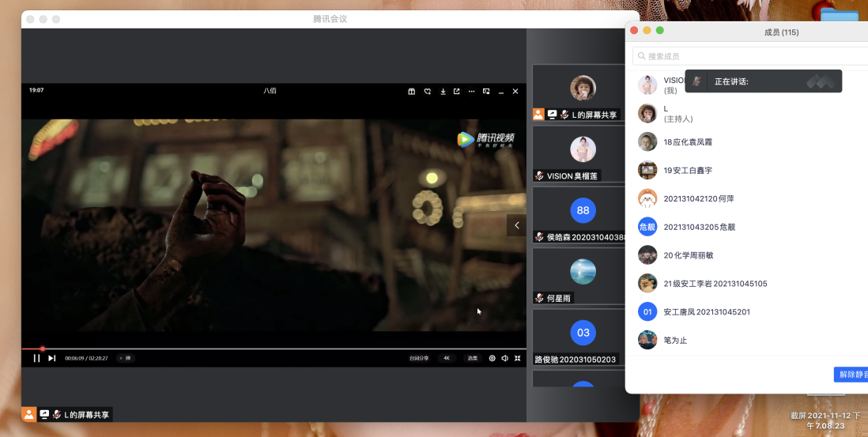Select member 202131043205危靓
The width and height of the screenshot is (868, 437).
pyautogui.click(x=747, y=227)
